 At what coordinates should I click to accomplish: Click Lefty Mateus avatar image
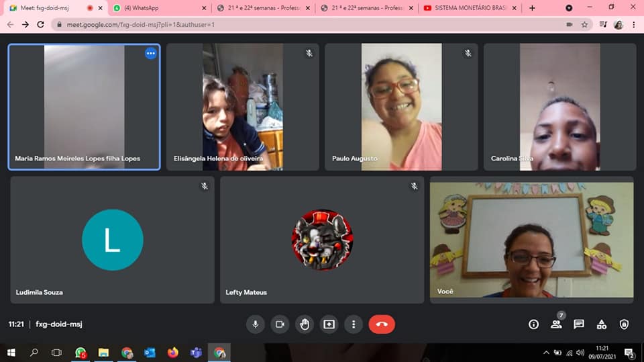[x=323, y=240]
